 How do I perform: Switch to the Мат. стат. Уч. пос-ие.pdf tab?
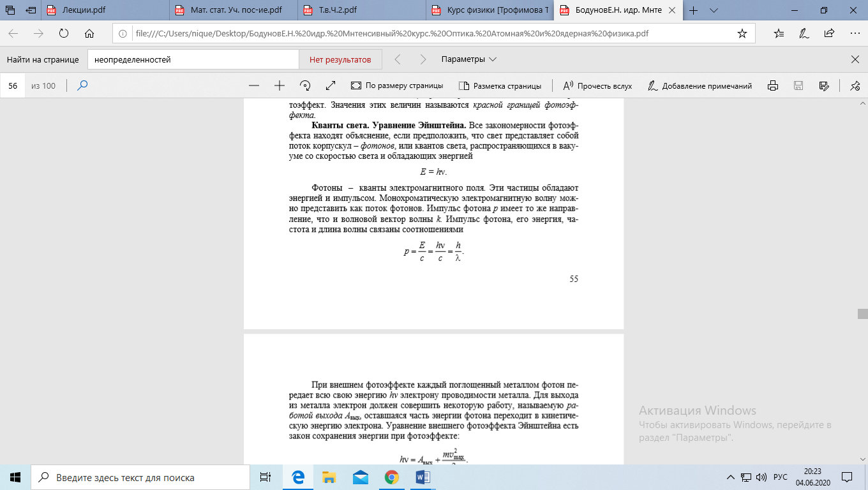(234, 10)
